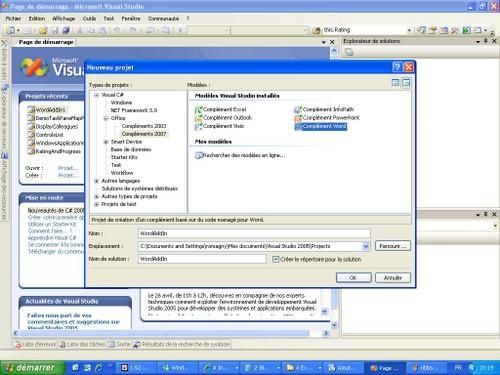Click the FR language indicator in tray
The width and height of the screenshot is (500, 375).
(x=458, y=368)
